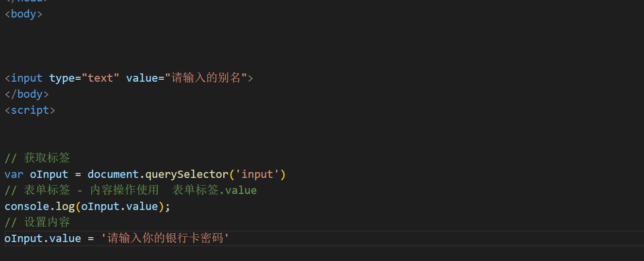The width and height of the screenshot is (644, 261).
Task: Click the querySelector method name
Action: click(x=186, y=174)
